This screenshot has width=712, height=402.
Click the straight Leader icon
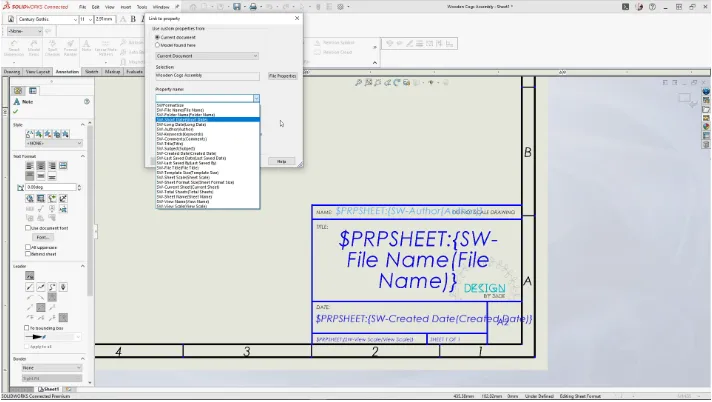[30, 287]
